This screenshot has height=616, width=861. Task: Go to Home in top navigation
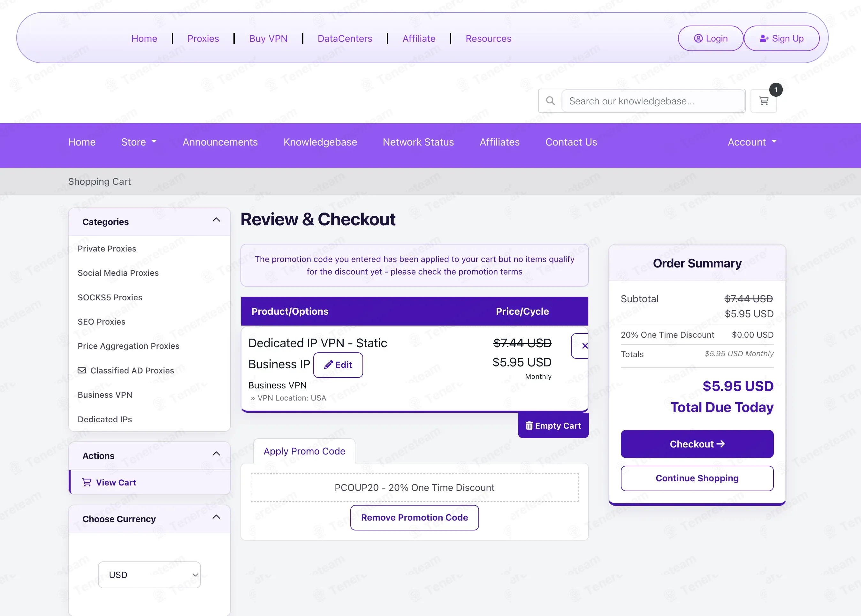click(x=144, y=38)
